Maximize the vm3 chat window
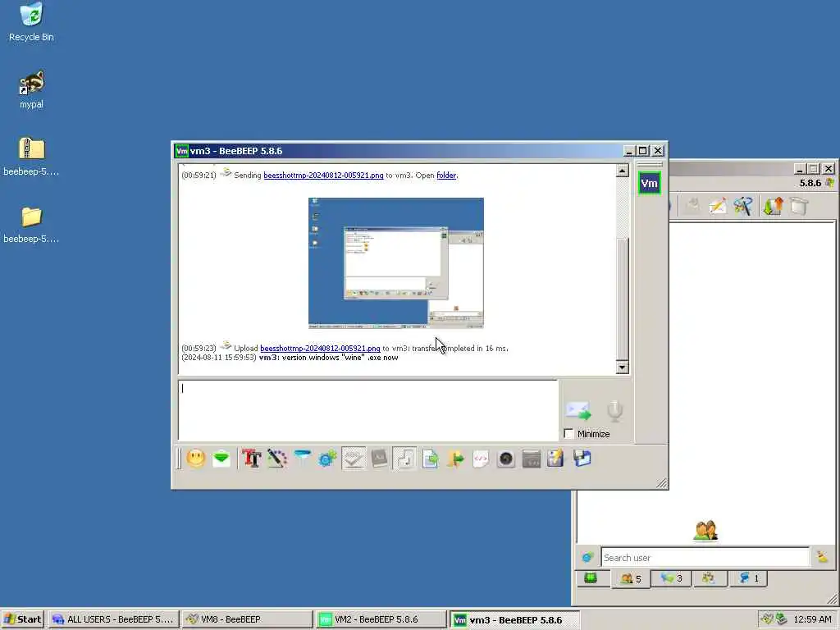The image size is (840, 630). pos(643,151)
